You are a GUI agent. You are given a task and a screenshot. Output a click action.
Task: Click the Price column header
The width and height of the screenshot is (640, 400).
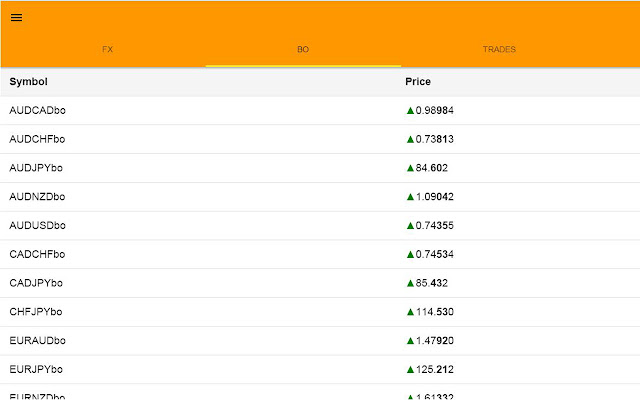click(x=418, y=82)
